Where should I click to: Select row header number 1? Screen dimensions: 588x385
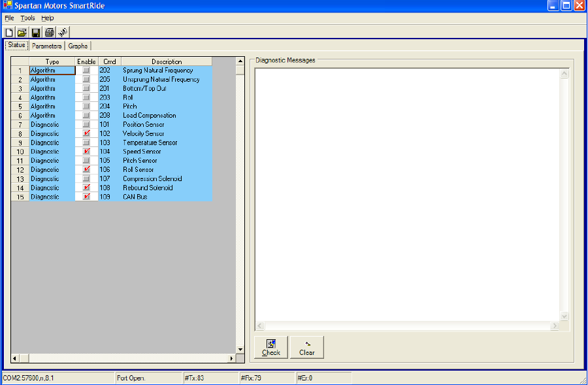tap(20, 70)
